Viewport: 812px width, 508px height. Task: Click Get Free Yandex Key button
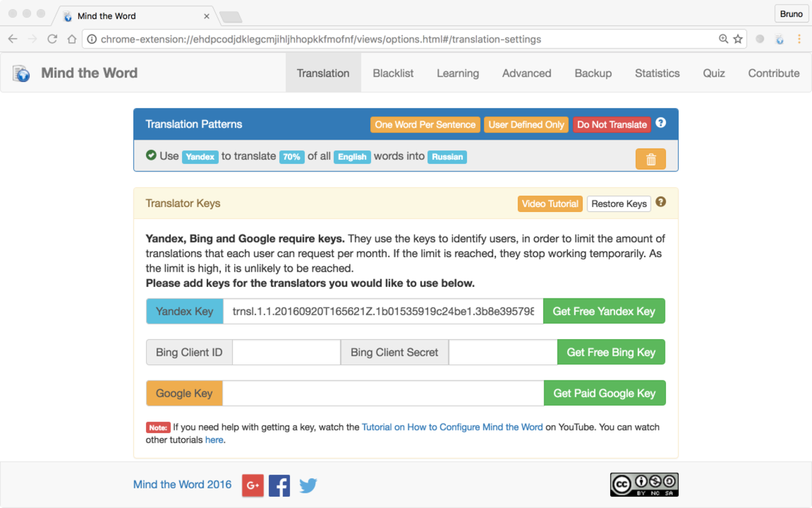click(603, 311)
